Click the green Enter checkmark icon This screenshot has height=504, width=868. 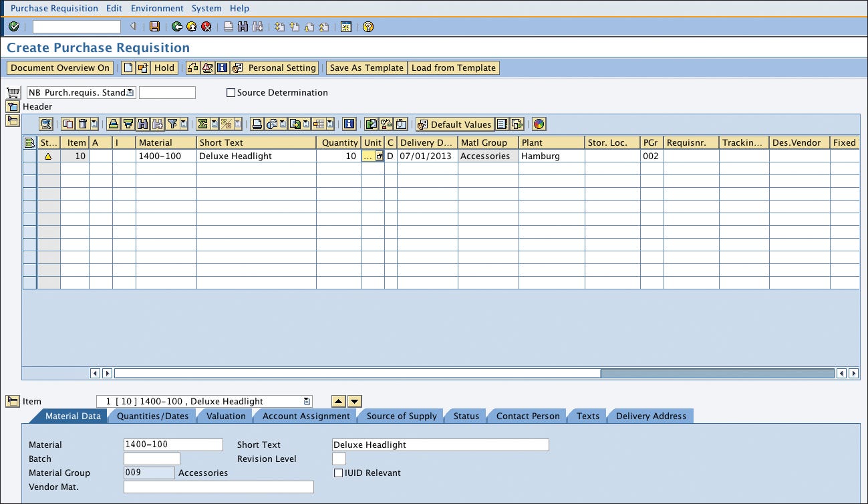13,27
